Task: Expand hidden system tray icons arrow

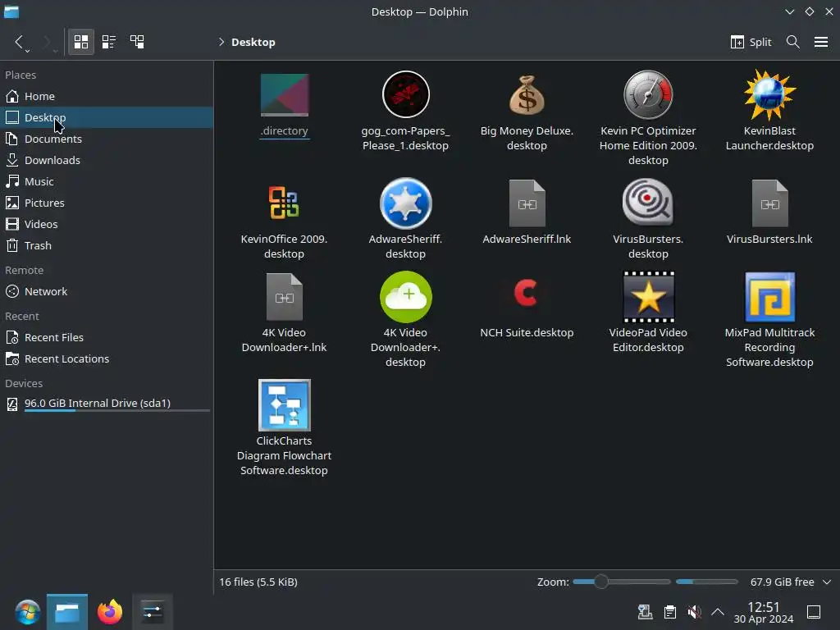Action: click(717, 612)
